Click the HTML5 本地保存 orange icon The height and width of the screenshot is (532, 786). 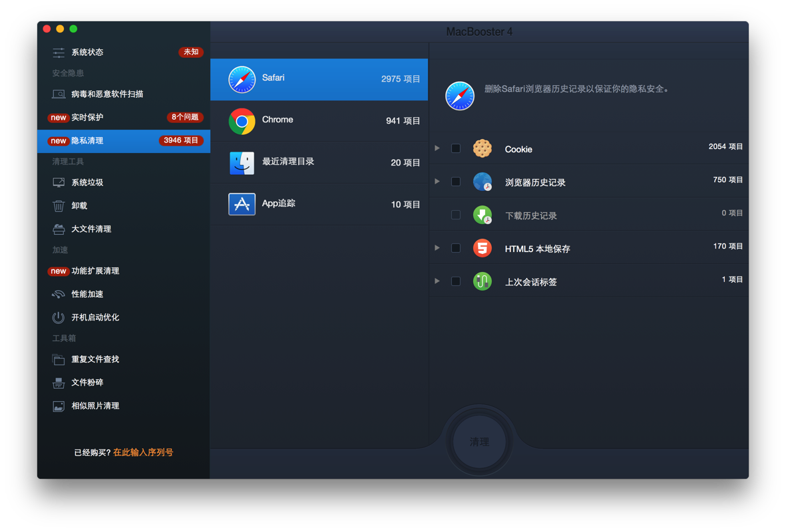pos(483,248)
